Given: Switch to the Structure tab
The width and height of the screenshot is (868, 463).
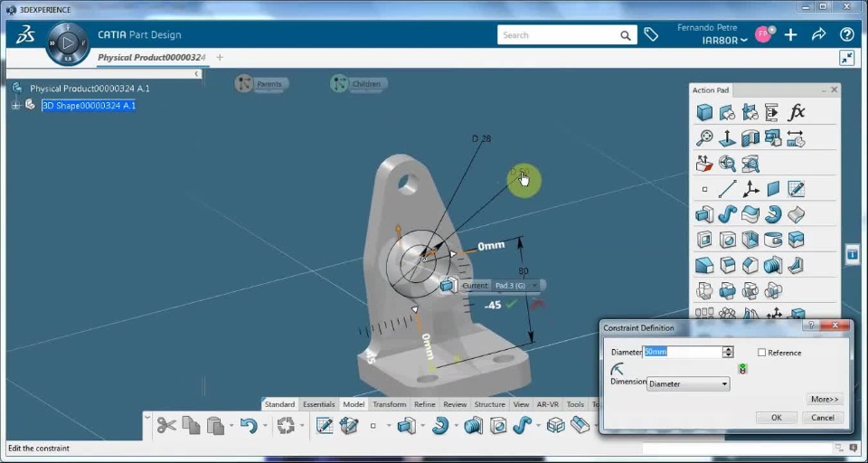Looking at the screenshot, I should point(490,404).
